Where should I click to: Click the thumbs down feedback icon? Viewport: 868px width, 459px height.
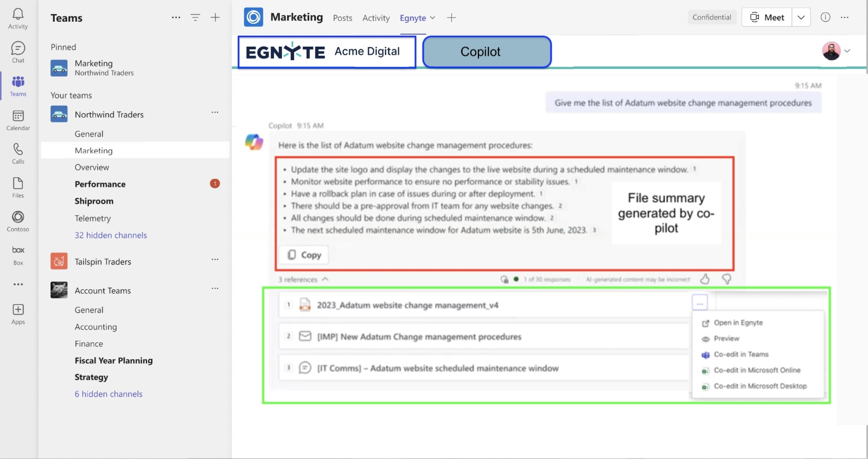726,279
